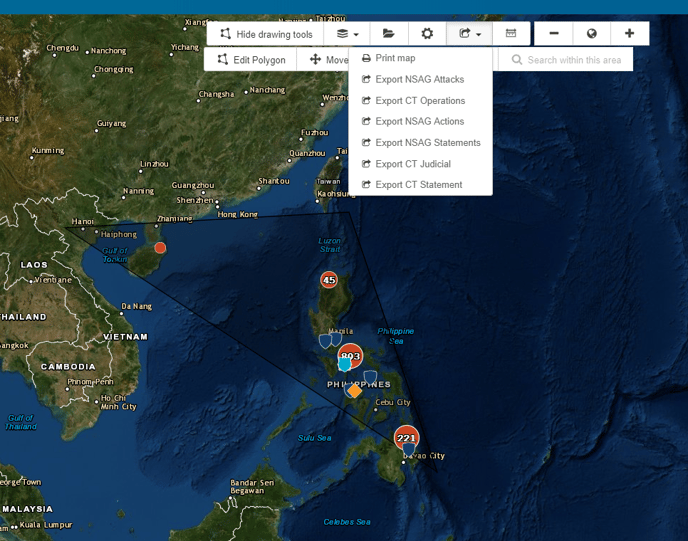688x541 pixels.
Task: Zoom in with the plus button
Action: 630,34
